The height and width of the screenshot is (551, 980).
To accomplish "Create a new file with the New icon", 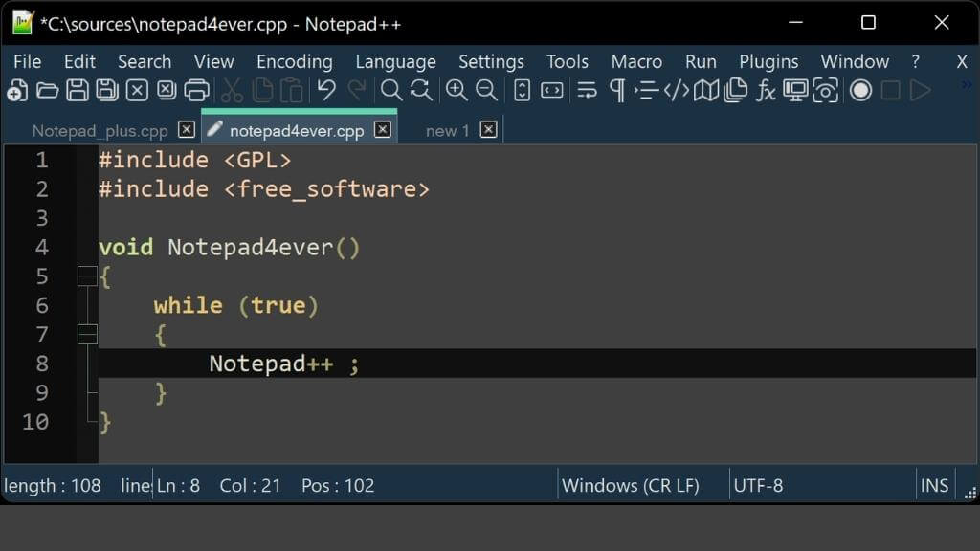I will click(x=17, y=91).
